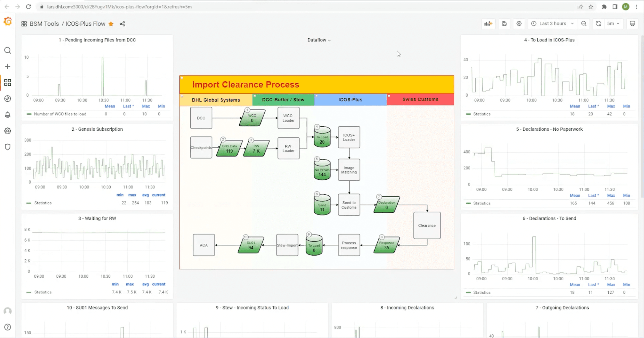Open the search icon in sidebar

click(x=8, y=50)
